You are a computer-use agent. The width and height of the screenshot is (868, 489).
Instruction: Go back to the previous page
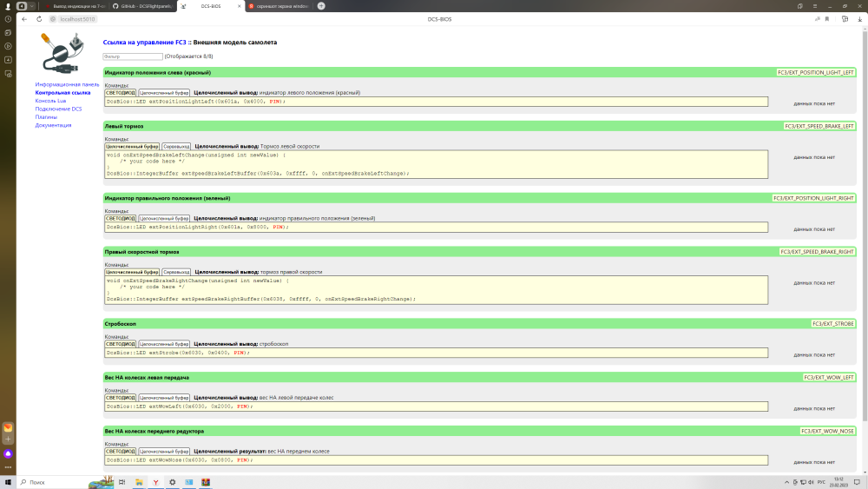pyautogui.click(x=24, y=19)
